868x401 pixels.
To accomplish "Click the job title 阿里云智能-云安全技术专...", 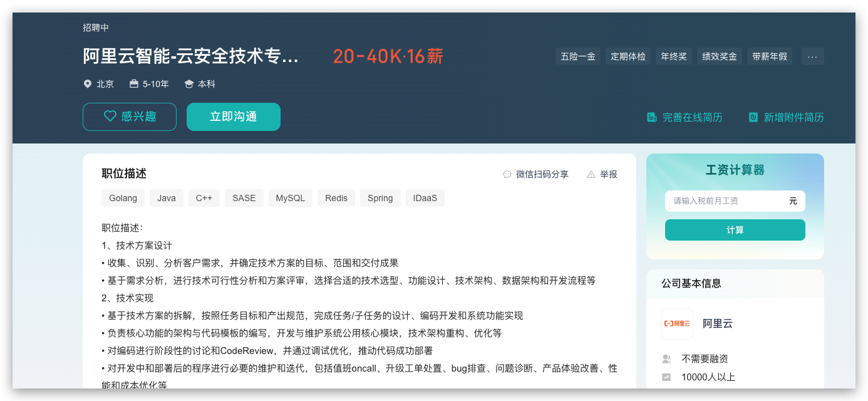I will pos(191,56).
